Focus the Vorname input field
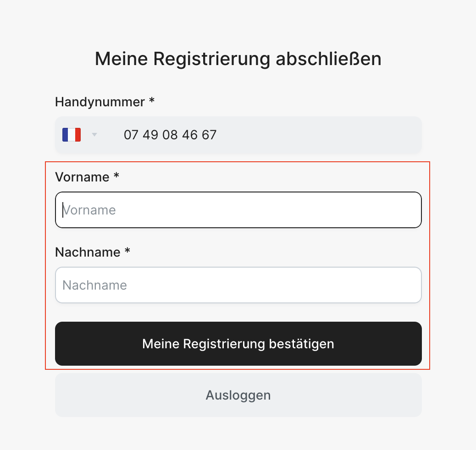476x450 pixels. click(x=238, y=210)
